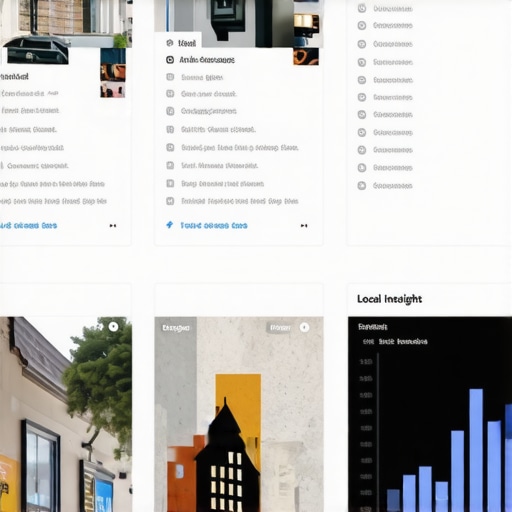Click the dark rounded play icon in middle card
This screenshot has width=512, height=512.
[x=170, y=60]
